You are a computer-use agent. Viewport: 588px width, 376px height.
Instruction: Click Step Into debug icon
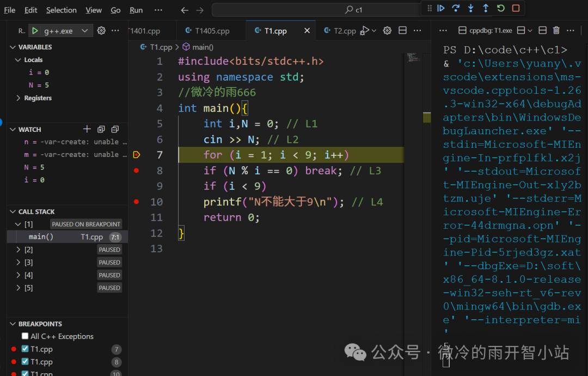(x=470, y=8)
